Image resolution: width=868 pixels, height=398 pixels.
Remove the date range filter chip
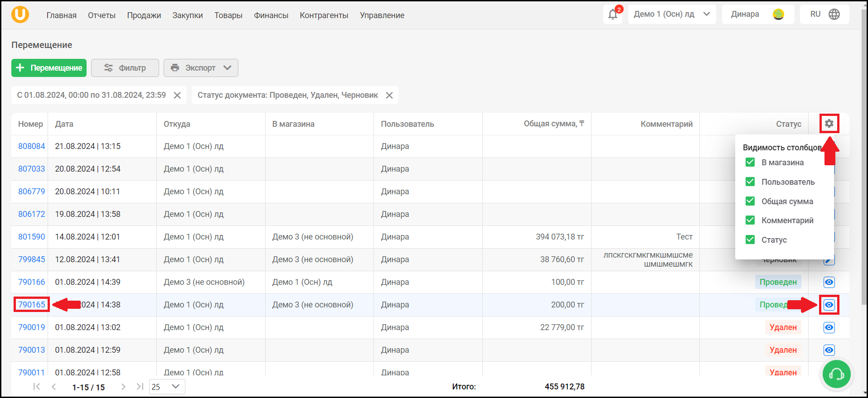(x=177, y=95)
